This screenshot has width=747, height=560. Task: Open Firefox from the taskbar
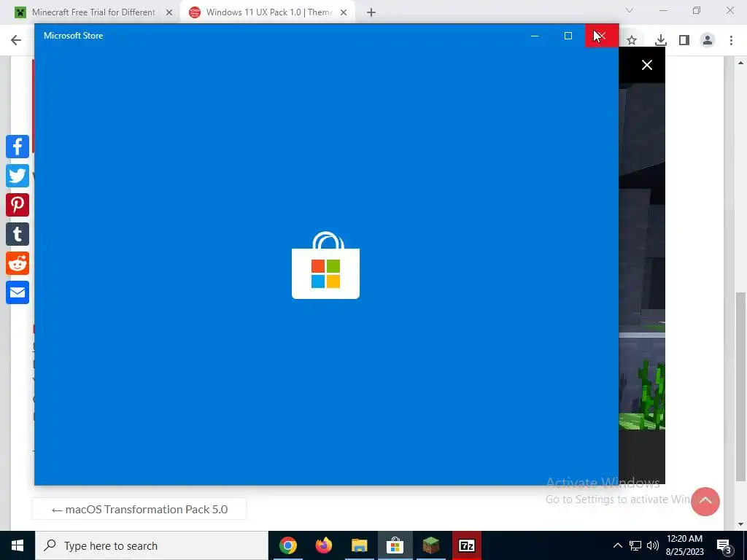pyautogui.click(x=324, y=545)
